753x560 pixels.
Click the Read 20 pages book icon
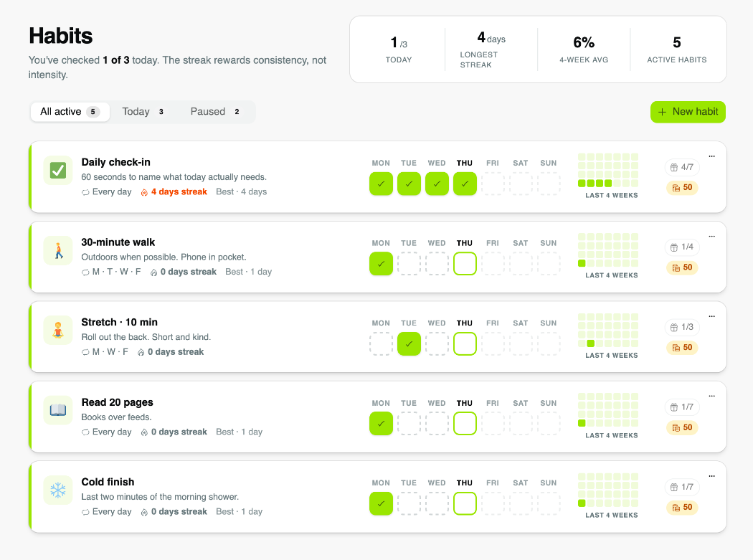click(x=58, y=410)
